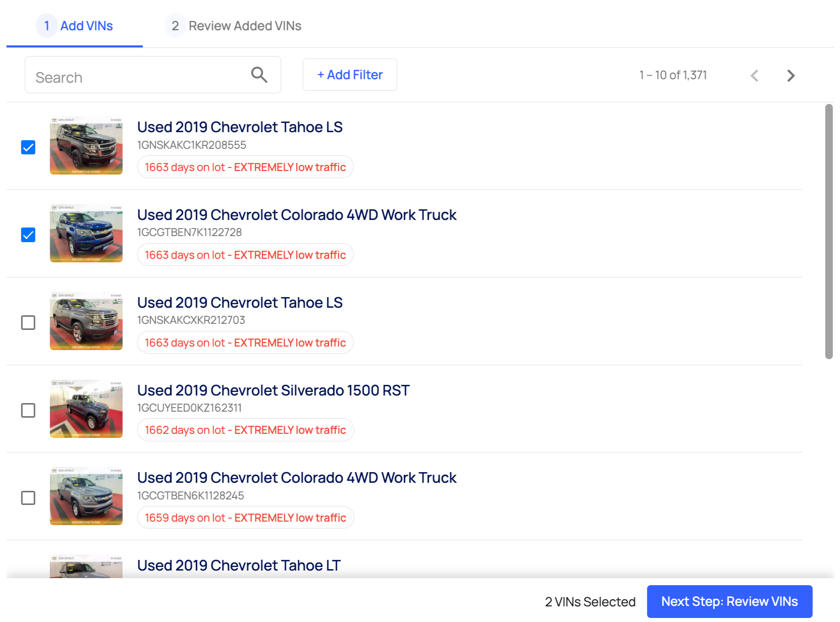The image size is (840, 622).
Task: Click title of Colorado 1GCGTBEN6K1128245
Action: [297, 478]
